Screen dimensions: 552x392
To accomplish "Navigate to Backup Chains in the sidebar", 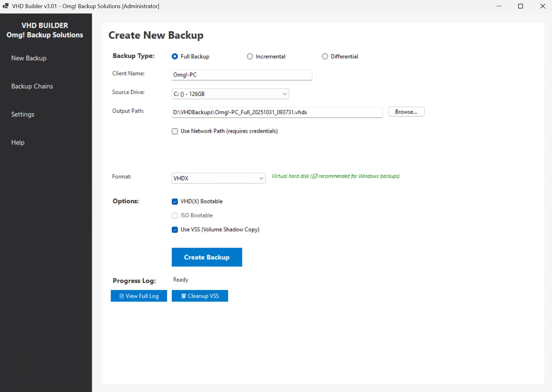I will point(32,86).
